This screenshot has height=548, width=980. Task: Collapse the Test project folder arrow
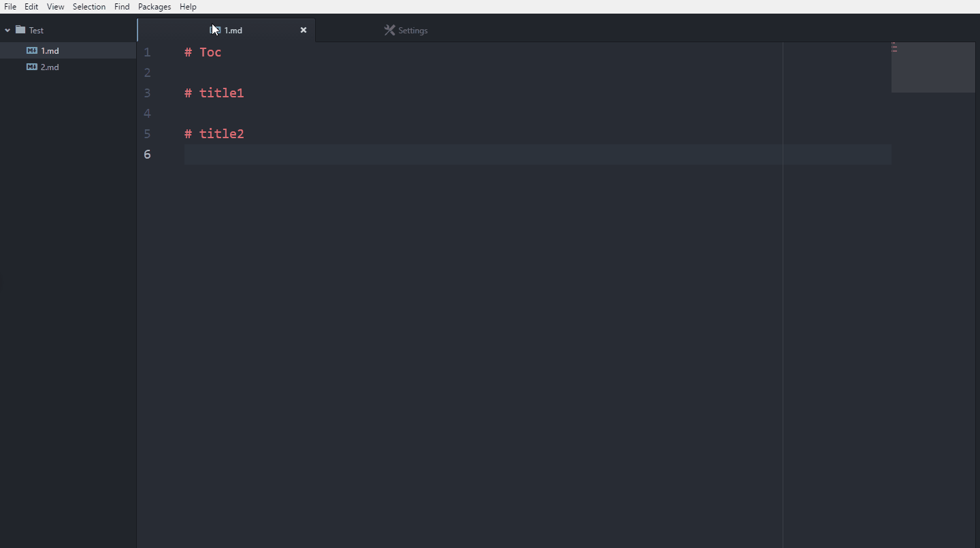point(7,30)
